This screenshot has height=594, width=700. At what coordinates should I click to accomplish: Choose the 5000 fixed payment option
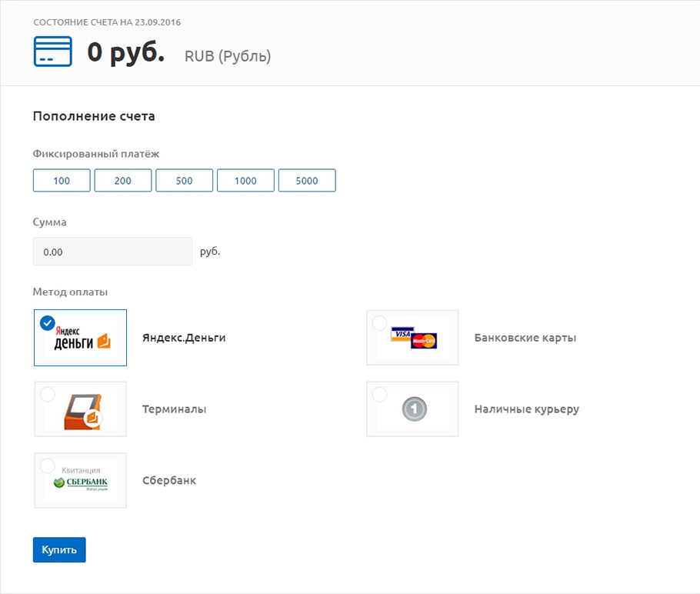(x=307, y=181)
